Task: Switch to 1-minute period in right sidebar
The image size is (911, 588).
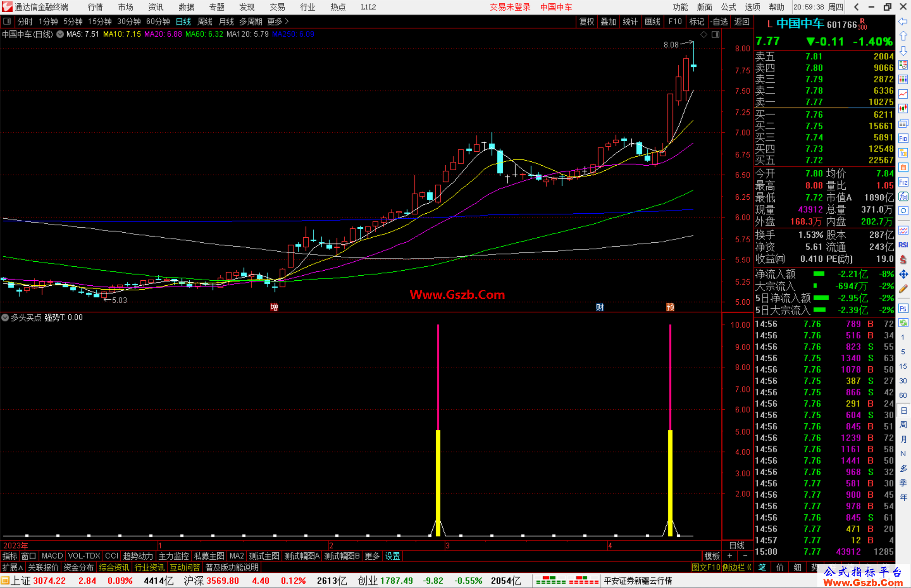Action: tap(903, 337)
